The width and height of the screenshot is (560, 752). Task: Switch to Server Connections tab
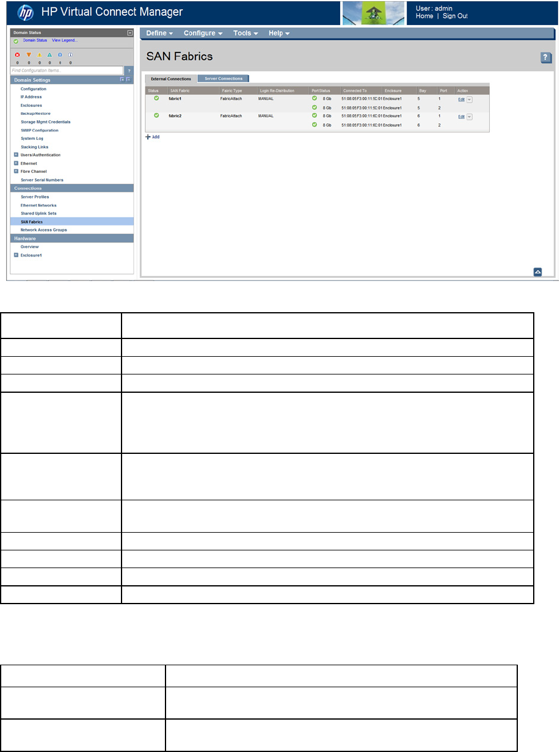pyautogui.click(x=223, y=79)
